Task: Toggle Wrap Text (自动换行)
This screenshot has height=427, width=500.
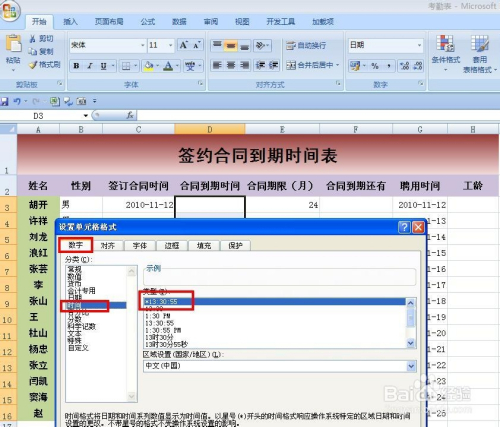Action: (x=306, y=45)
